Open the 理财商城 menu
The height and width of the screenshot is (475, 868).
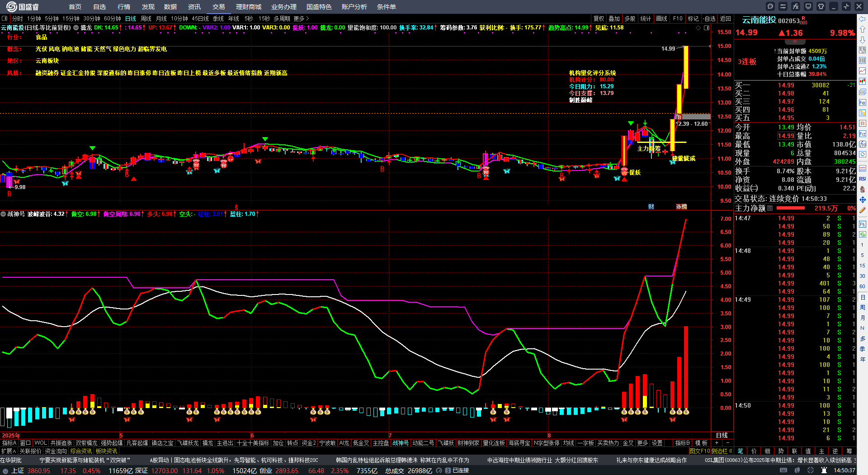tap(249, 7)
